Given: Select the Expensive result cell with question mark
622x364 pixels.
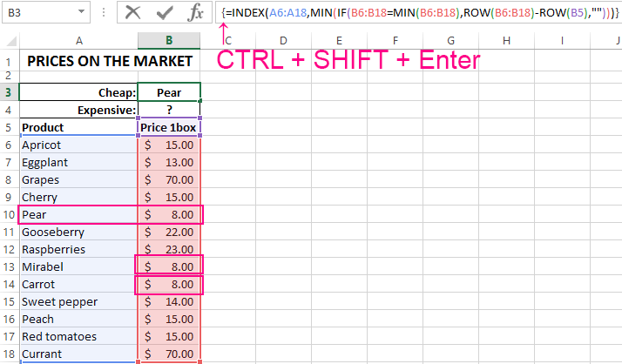Looking at the screenshot, I should [169, 110].
